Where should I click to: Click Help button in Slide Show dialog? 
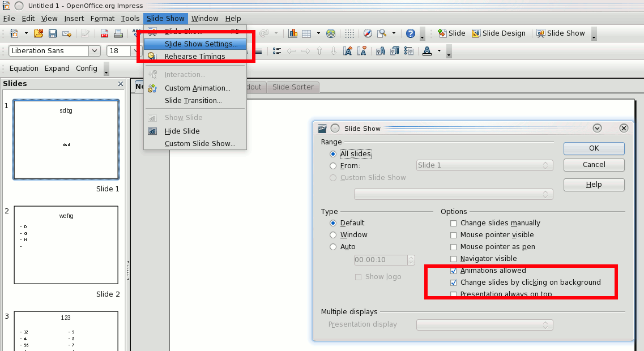(x=594, y=185)
